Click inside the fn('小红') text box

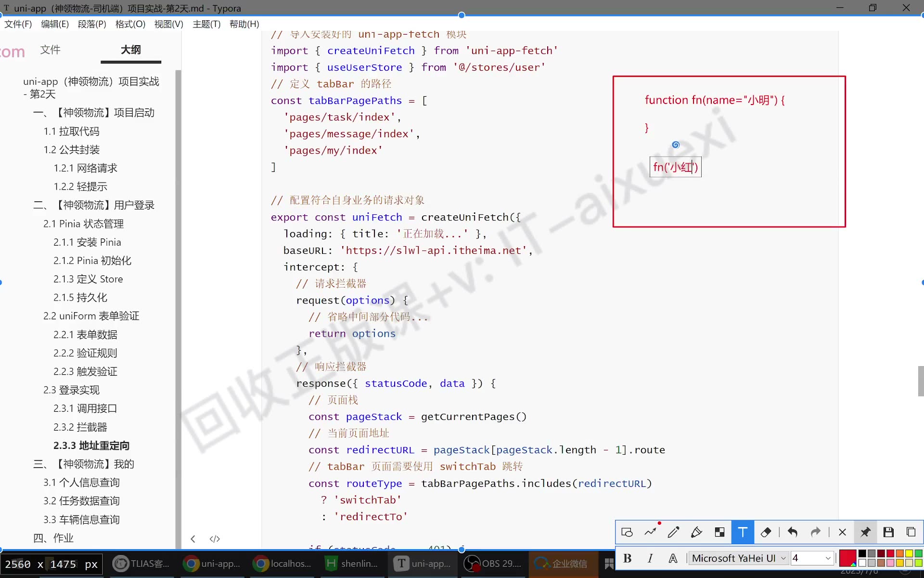point(675,167)
